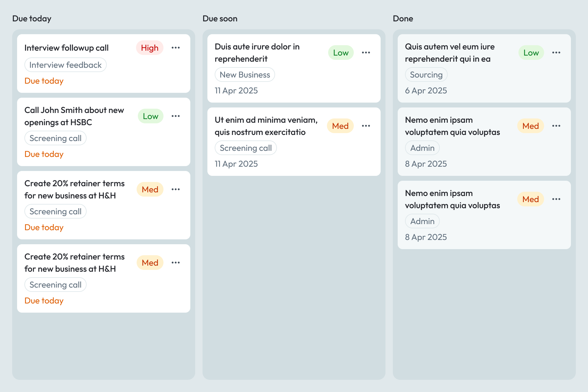Screen dimensions: 588x392
Task: Click the Done column header
Action: click(403, 19)
